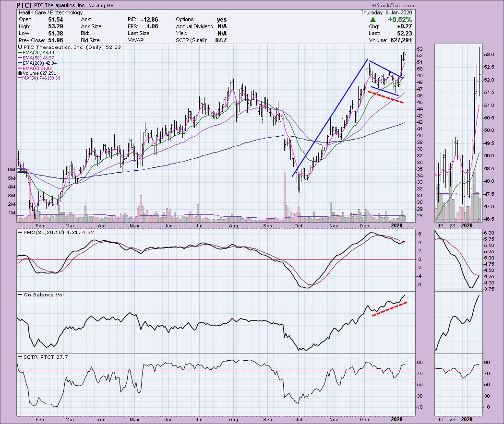This screenshot has width=504, height=424.
Task: Click the EPS value -4.06
Action: point(151,26)
